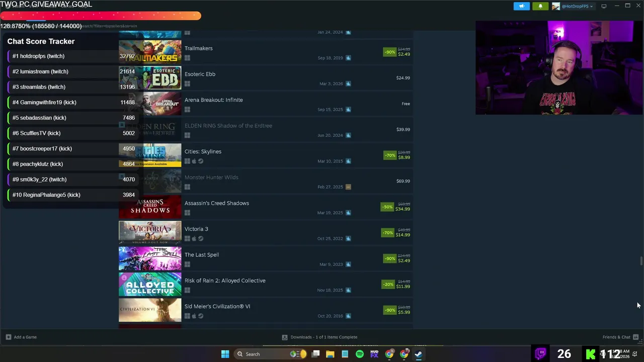
Task: Open Assassin's Creed Shadows title
Action: pos(216,203)
